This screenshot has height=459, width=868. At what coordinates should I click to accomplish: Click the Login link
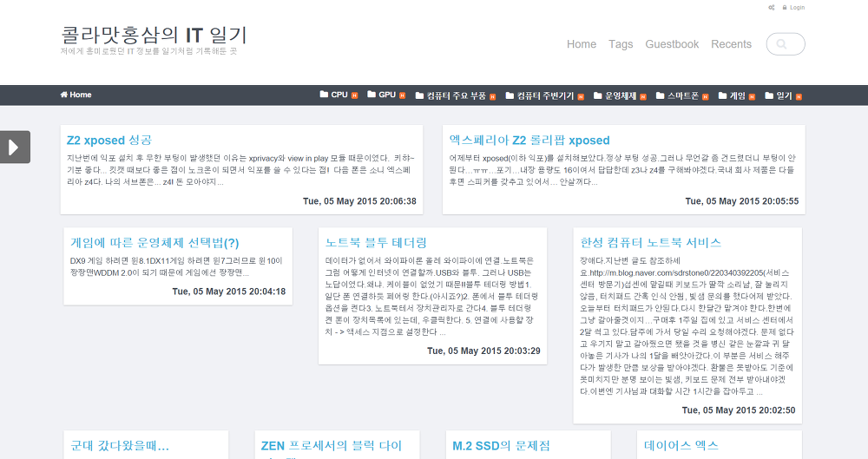pos(797,8)
